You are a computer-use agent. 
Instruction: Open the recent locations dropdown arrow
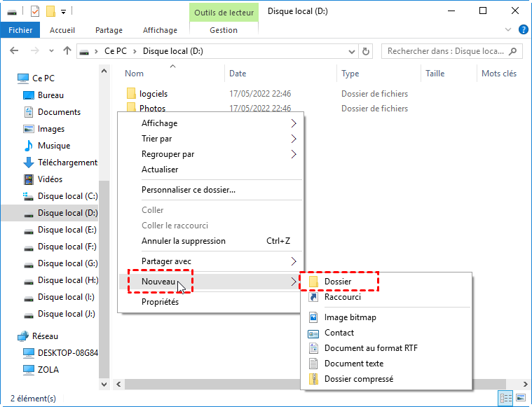[x=52, y=51]
